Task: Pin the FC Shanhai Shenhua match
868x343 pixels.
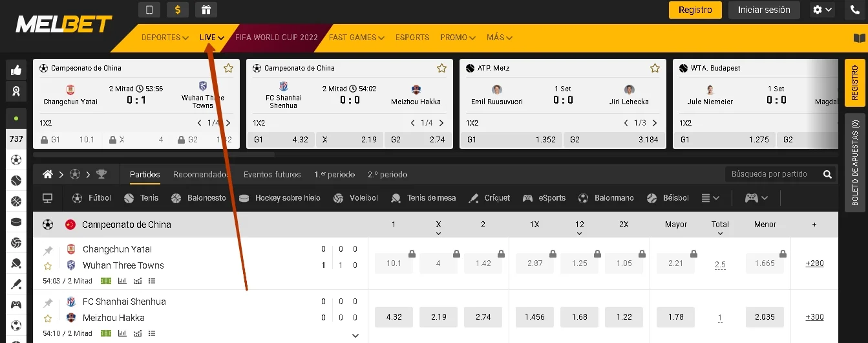Action: [48, 303]
